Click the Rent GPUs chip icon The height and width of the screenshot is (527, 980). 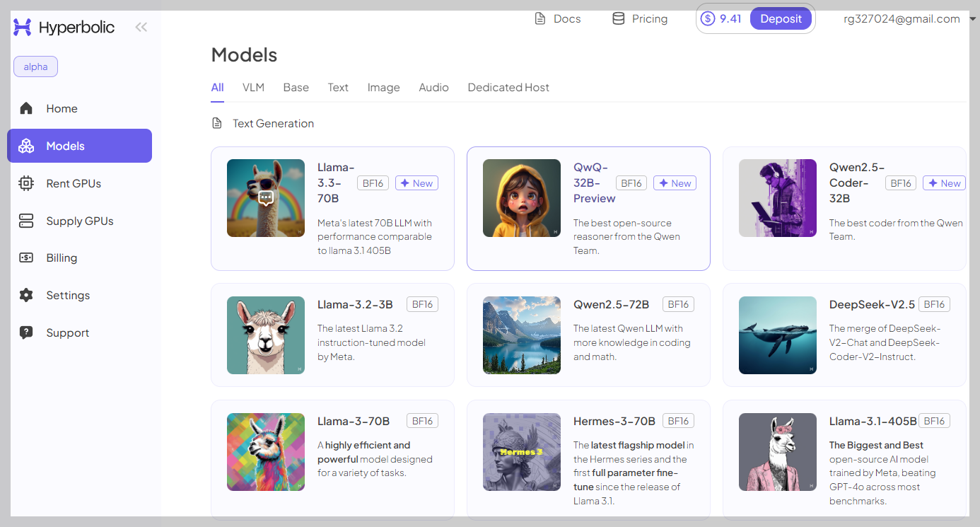point(26,183)
